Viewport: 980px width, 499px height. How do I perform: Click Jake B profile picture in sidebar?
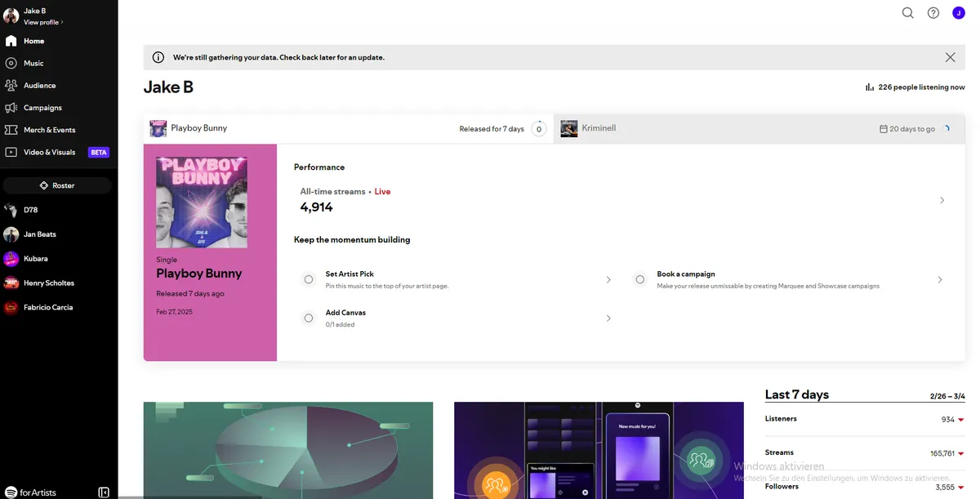pyautogui.click(x=11, y=16)
